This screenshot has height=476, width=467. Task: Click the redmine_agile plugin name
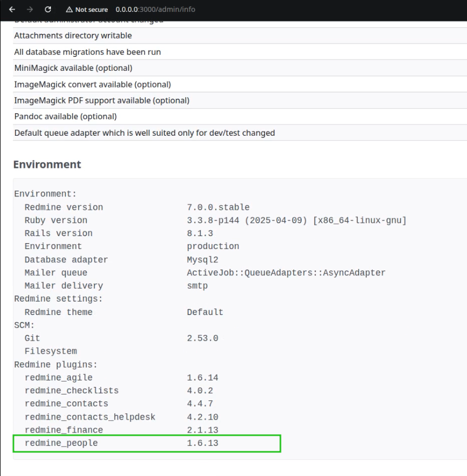coord(58,378)
